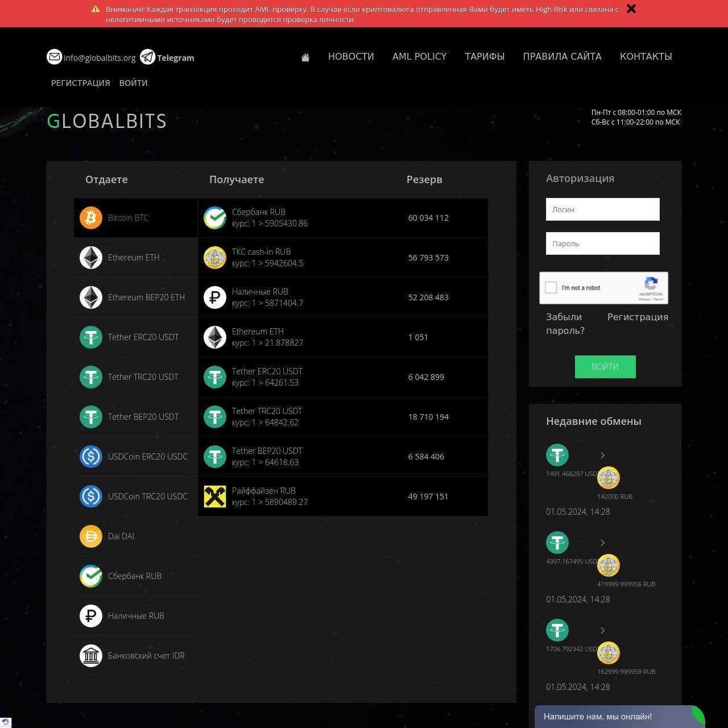Image resolution: width=728 pixels, height=728 pixels.
Task: Click the green ВОЙТИ login button
Action: tap(605, 367)
